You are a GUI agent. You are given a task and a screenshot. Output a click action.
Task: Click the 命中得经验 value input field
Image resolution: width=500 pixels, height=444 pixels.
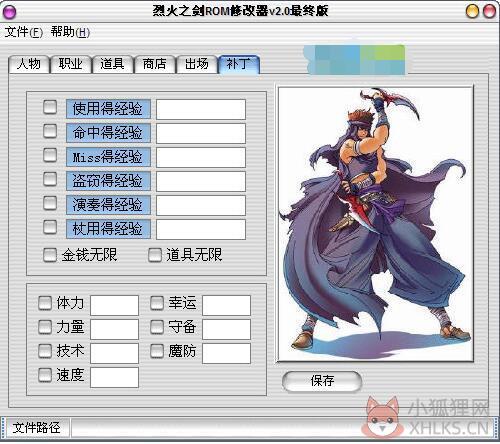[x=201, y=133]
